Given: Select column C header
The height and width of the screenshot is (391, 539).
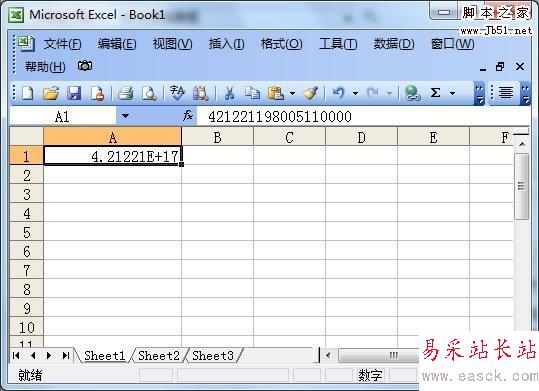Looking at the screenshot, I should pyautogui.click(x=289, y=137).
